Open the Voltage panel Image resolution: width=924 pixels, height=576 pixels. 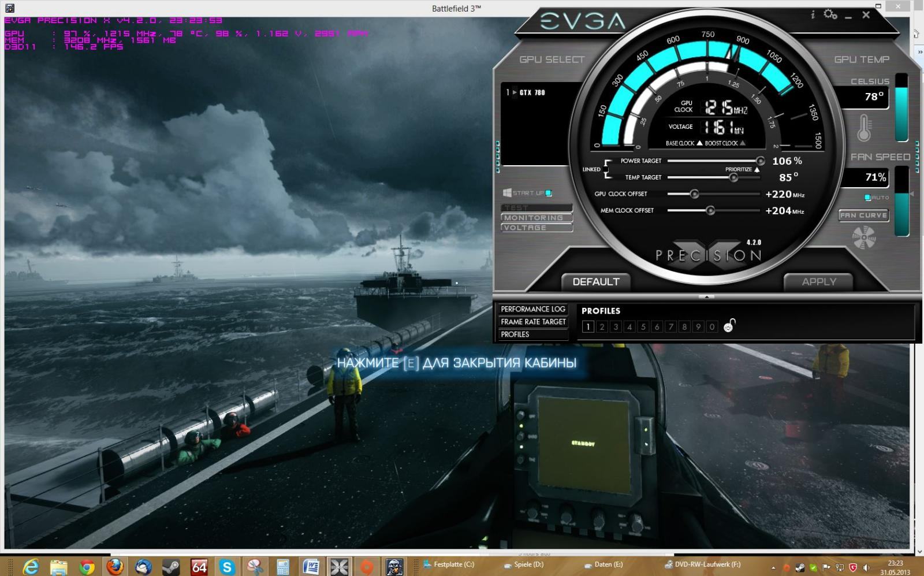pyautogui.click(x=536, y=228)
